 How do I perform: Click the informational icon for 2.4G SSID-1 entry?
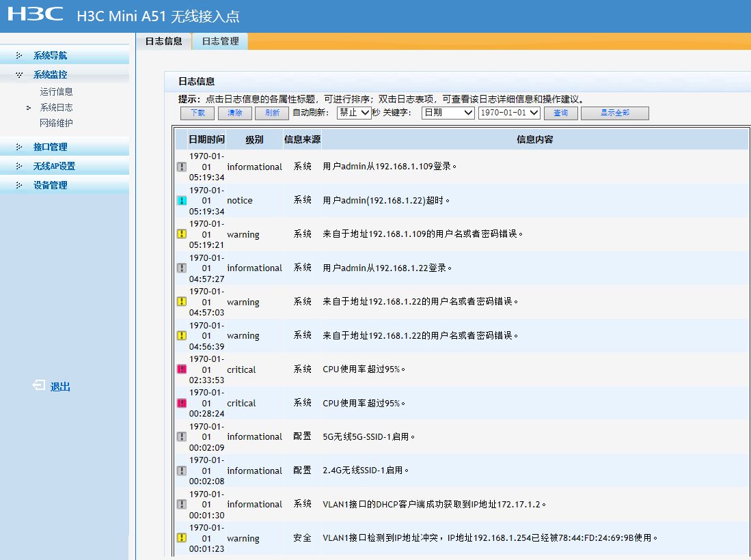pyautogui.click(x=182, y=471)
